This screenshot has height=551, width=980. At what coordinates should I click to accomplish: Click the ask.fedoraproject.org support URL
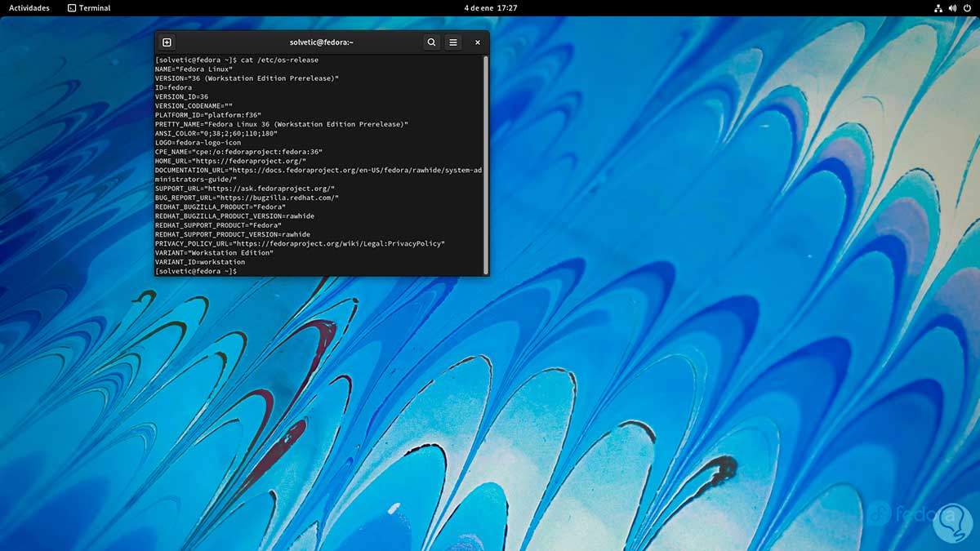[x=269, y=189]
